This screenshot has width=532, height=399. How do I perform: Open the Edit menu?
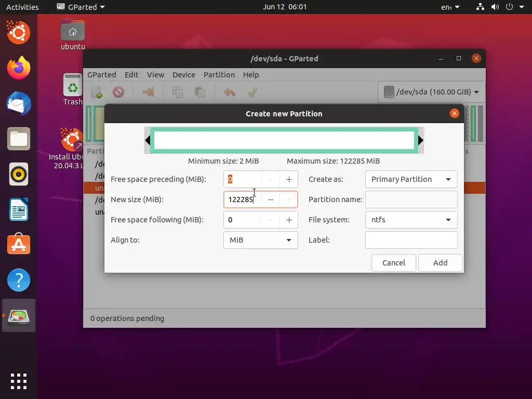pyautogui.click(x=131, y=75)
